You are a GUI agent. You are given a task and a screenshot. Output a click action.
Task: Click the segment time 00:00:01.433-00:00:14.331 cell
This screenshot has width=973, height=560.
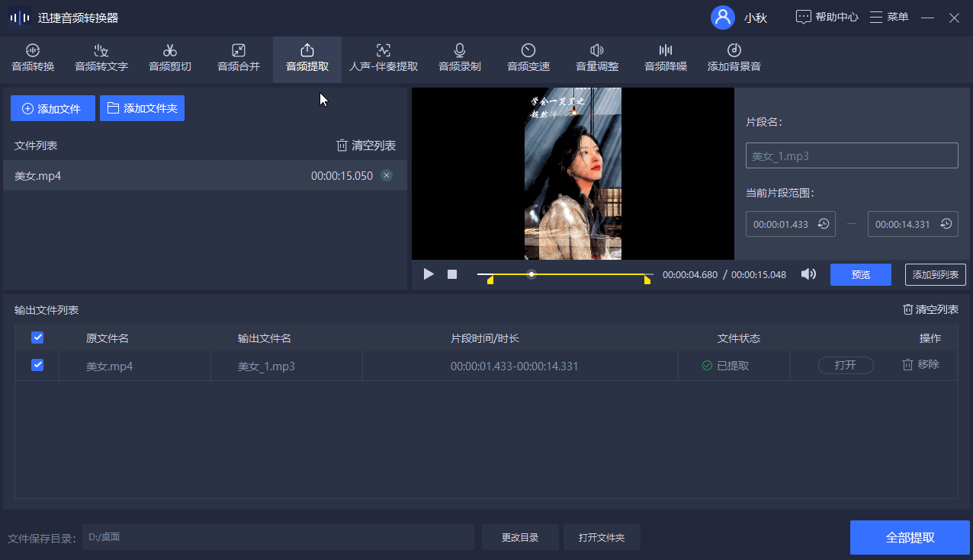[x=514, y=366]
